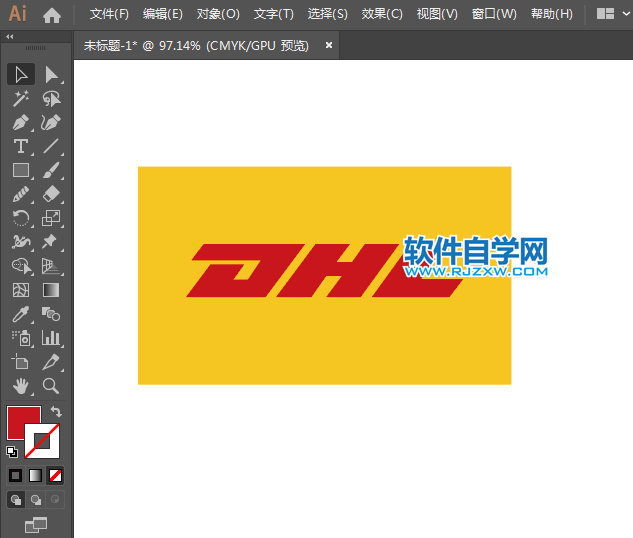The width and height of the screenshot is (633, 538).
Task: Switch to 未标题-1* document tab
Action: (196, 46)
